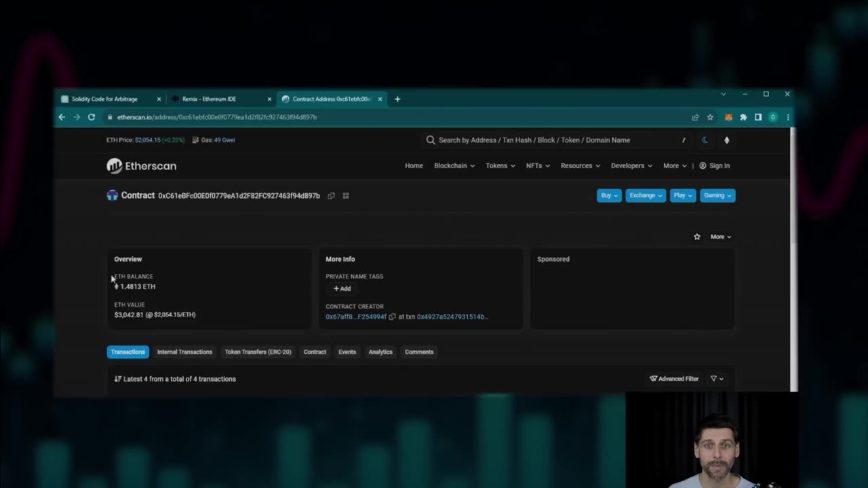Image resolution: width=868 pixels, height=488 pixels.
Task: Open the Comments tab
Action: [419, 352]
